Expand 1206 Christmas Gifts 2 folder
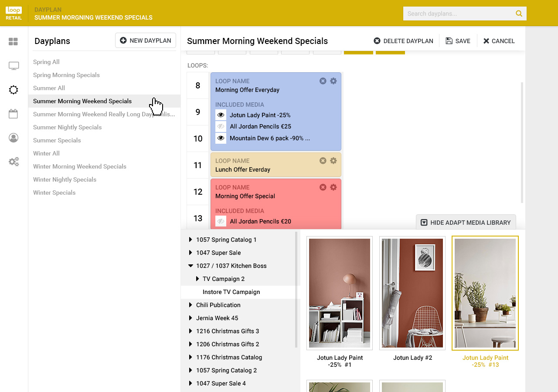The image size is (558, 392). click(x=191, y=344)
